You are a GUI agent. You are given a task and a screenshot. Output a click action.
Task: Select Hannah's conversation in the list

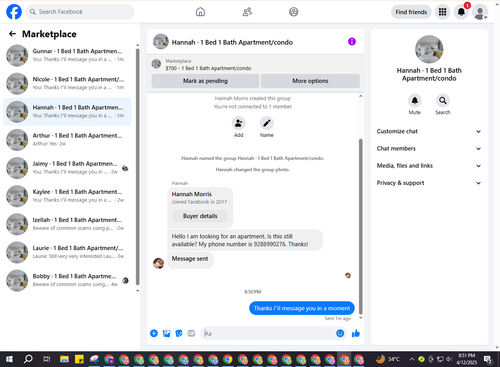click(67, 112)
